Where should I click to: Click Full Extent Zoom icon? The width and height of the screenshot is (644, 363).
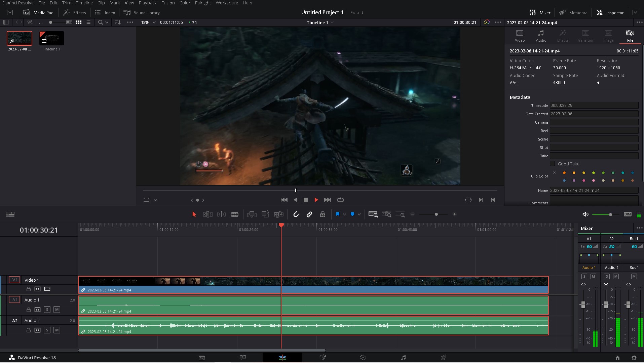pyautogui.click(x=373, y=214)
